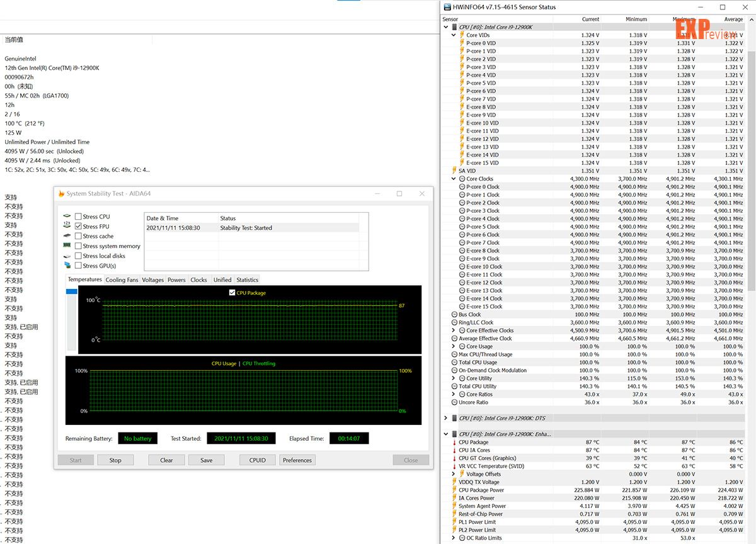This screenshot has height=544, width=756.
Task: Expand the Core Ratios node
Action: coord(454,394)
